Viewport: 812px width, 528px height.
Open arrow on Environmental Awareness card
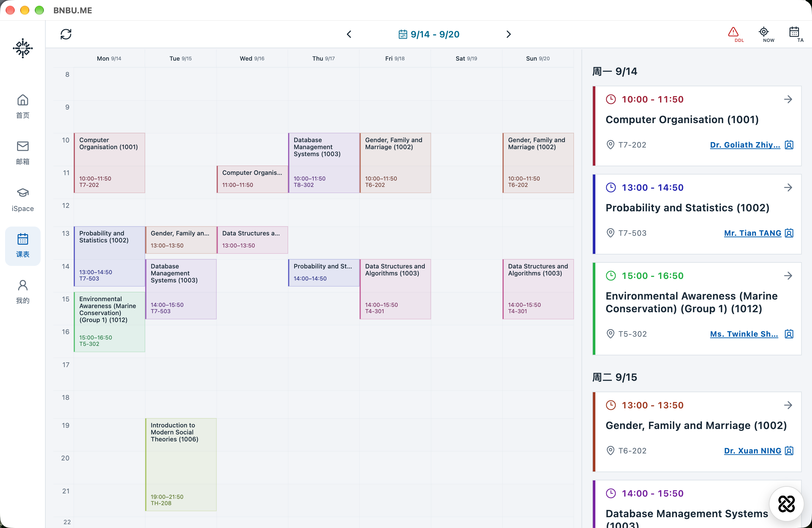[788, 275]
